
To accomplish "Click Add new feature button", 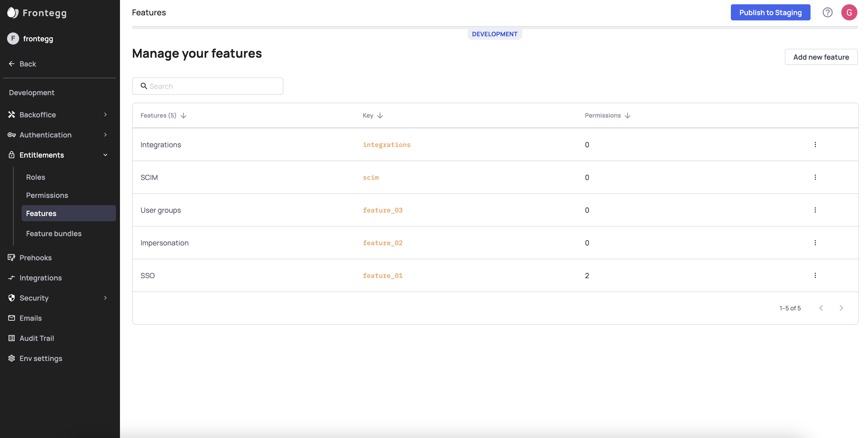I will (x=821, y=57).
